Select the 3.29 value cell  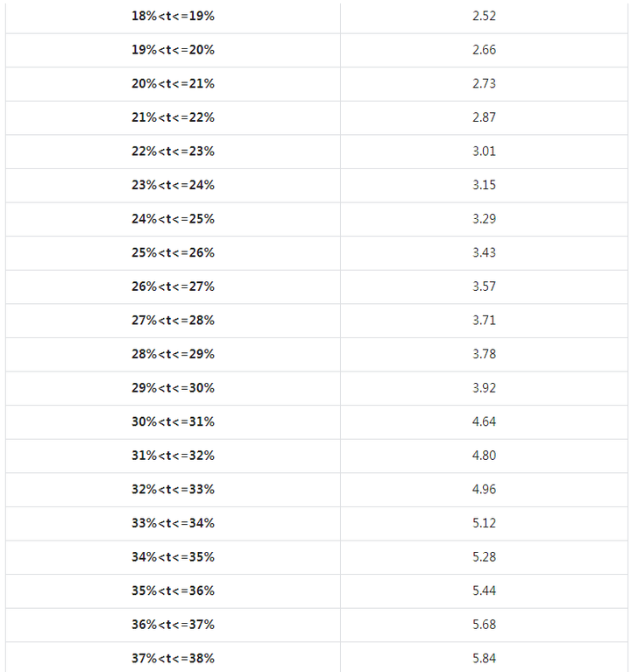click(484, 218)
